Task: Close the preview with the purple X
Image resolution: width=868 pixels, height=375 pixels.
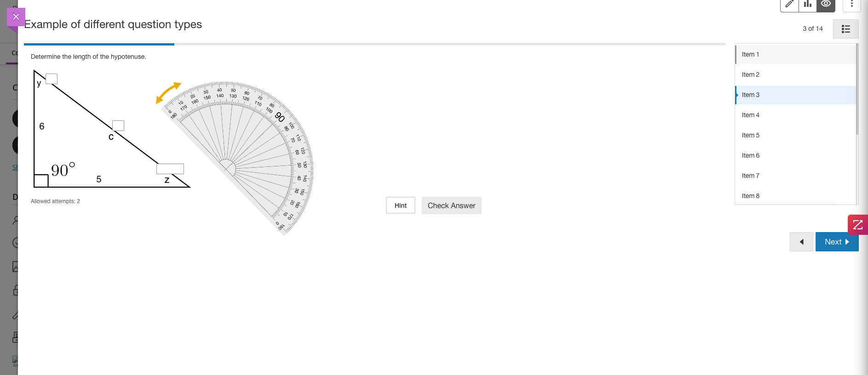Action: tap(16, 17)
